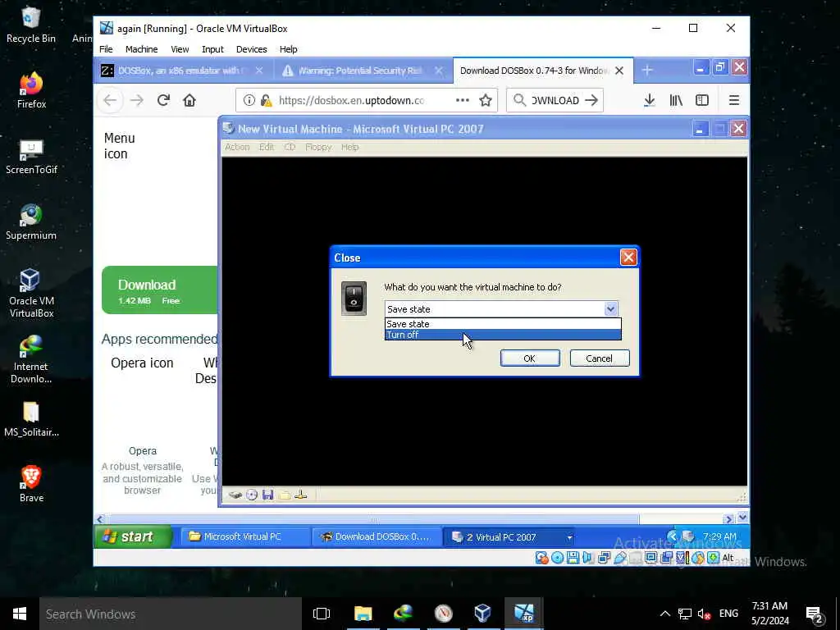Open Recycle Bin on desktop
Viewport: 840px width, 630px height.
click(x=31, y=25)
